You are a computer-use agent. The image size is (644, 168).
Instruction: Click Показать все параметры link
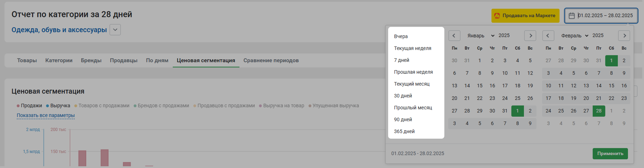pyautogui.click(x=46, y=115)
